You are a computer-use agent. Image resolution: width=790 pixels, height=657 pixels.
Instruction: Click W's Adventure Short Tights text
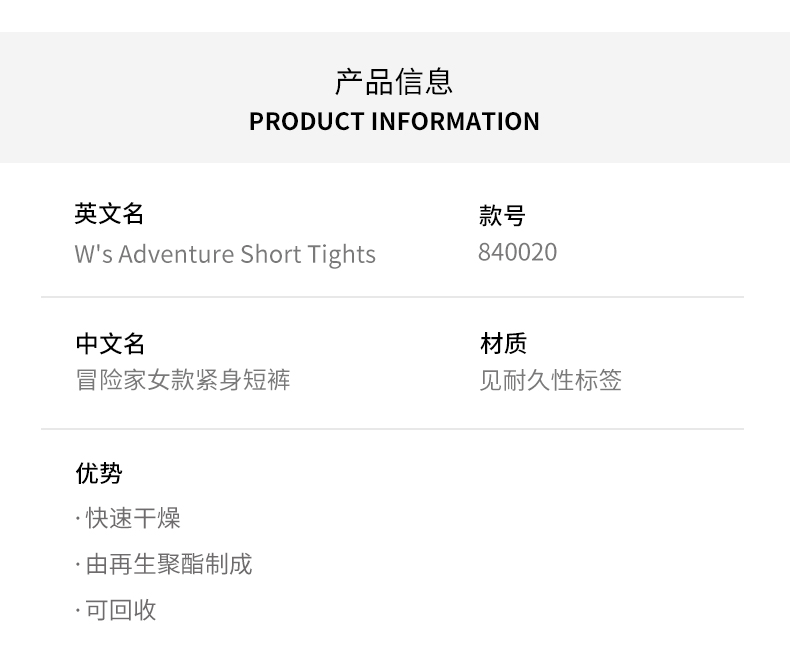tap(225, 254)
